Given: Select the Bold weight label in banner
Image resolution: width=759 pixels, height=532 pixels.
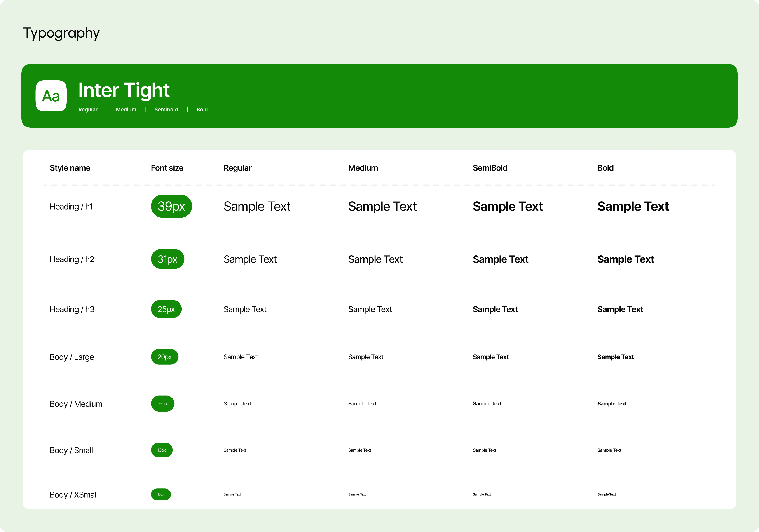Looking at the screenshot, I should click(x=202, y=109).
